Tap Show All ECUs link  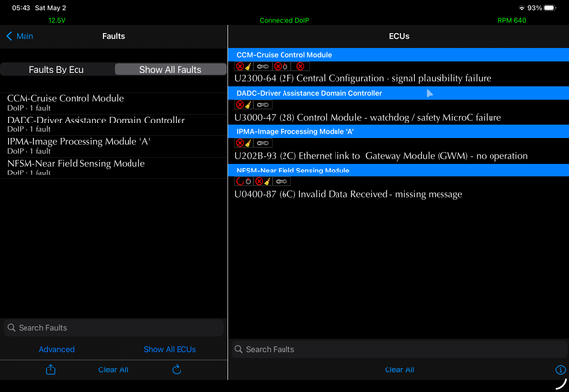(x=170, y=349)
